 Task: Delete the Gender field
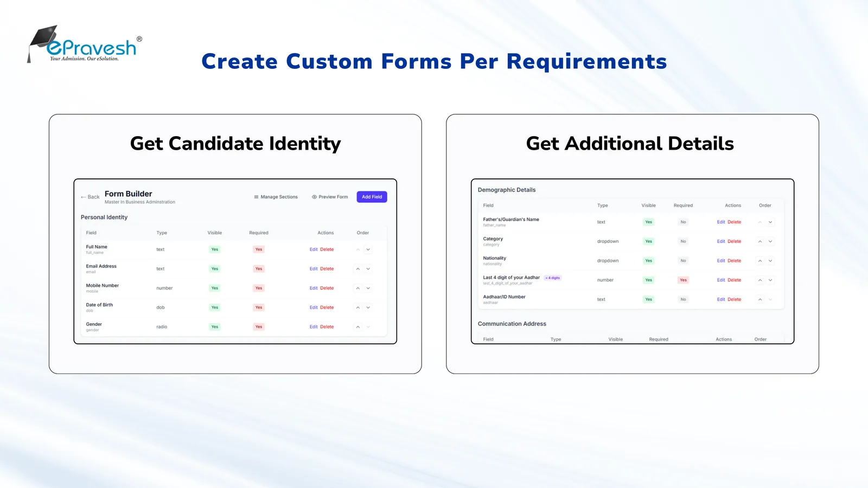point(327,327)
